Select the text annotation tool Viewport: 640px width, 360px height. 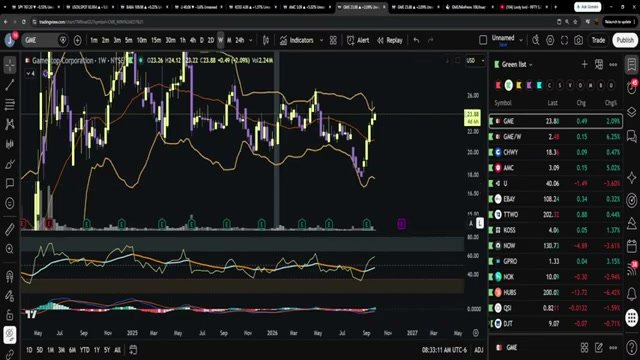tap(10, 183)
